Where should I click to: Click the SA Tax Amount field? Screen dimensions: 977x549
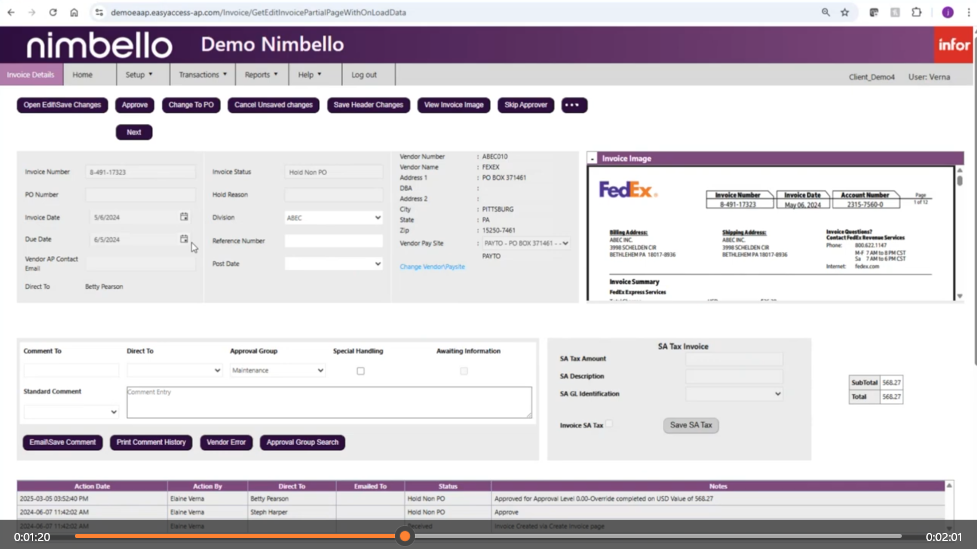point(734,358)
